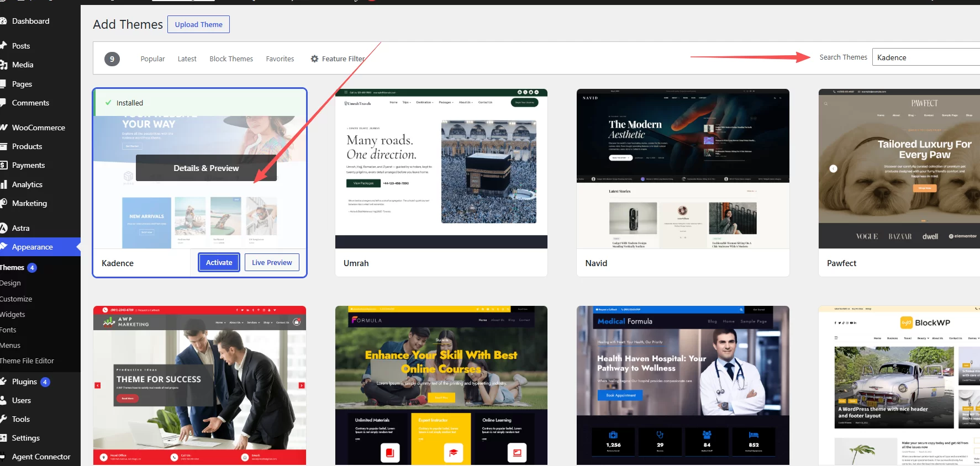The width and height of the screenshot is (980, 466).
Task: Open the Theme File Editor link
Action: pyautogui.click(x=27, y=361)
